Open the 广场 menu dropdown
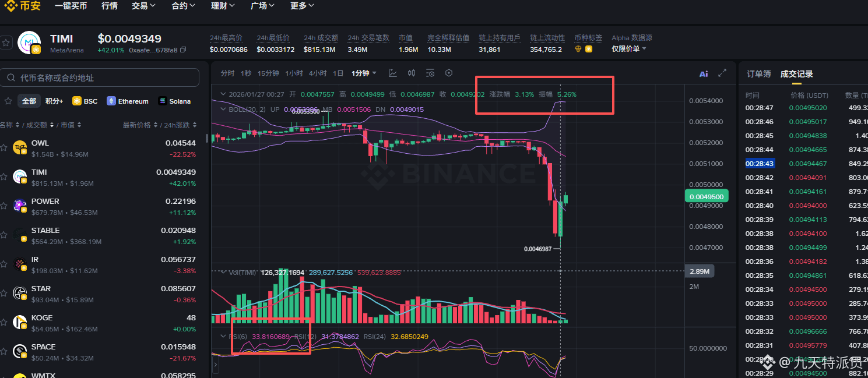The height and width of the screenshot is (378, 868). click(262, 6)
